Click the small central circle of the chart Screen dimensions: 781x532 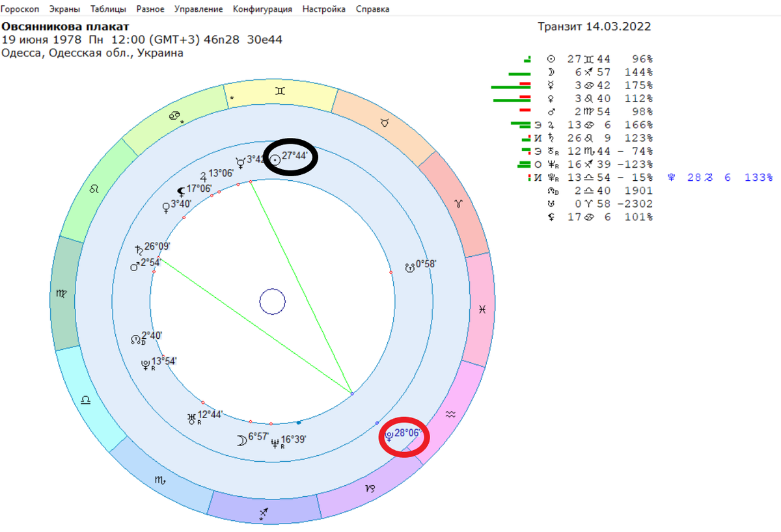[273, 302]
